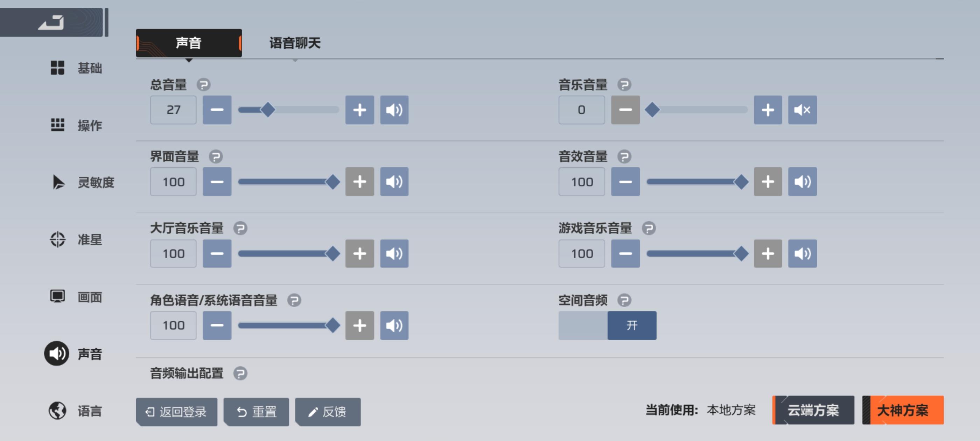Open help tooltip for 总音量
Screen dimensions: 980x441
(x=204, y=84)
